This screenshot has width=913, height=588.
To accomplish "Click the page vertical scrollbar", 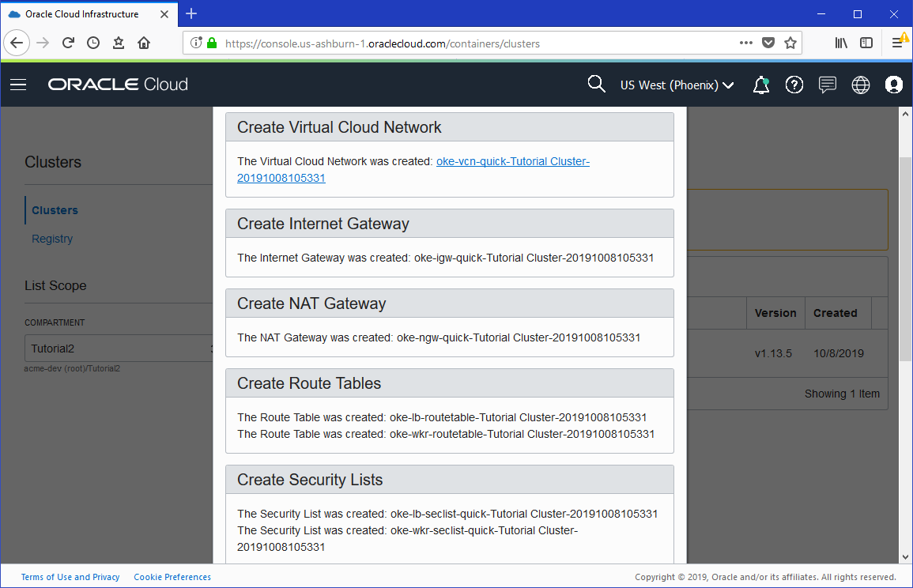I will [905, 261].
